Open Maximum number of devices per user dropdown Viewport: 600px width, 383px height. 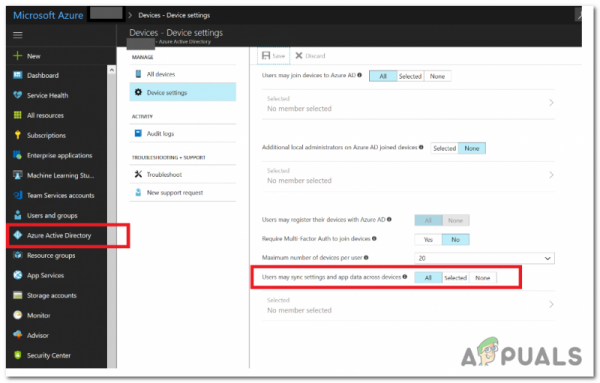[x=484, y=258]
